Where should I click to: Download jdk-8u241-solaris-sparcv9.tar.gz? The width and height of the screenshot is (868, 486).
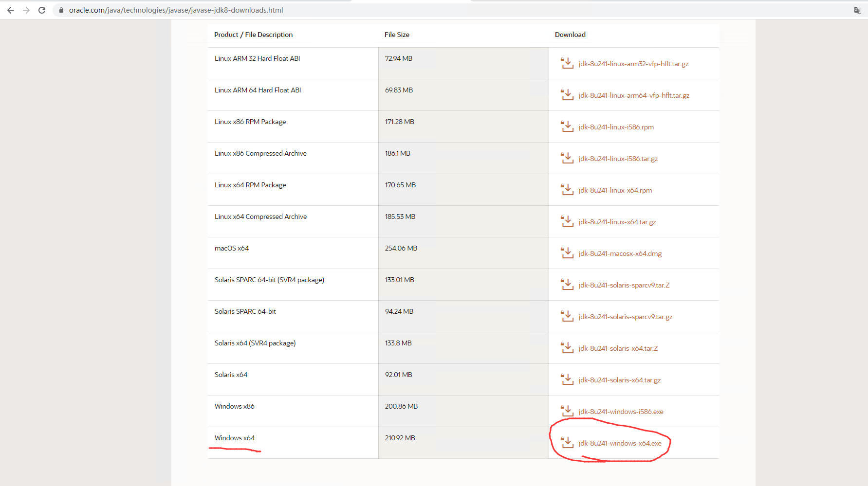pyautogui.click(x=626, y=317)
